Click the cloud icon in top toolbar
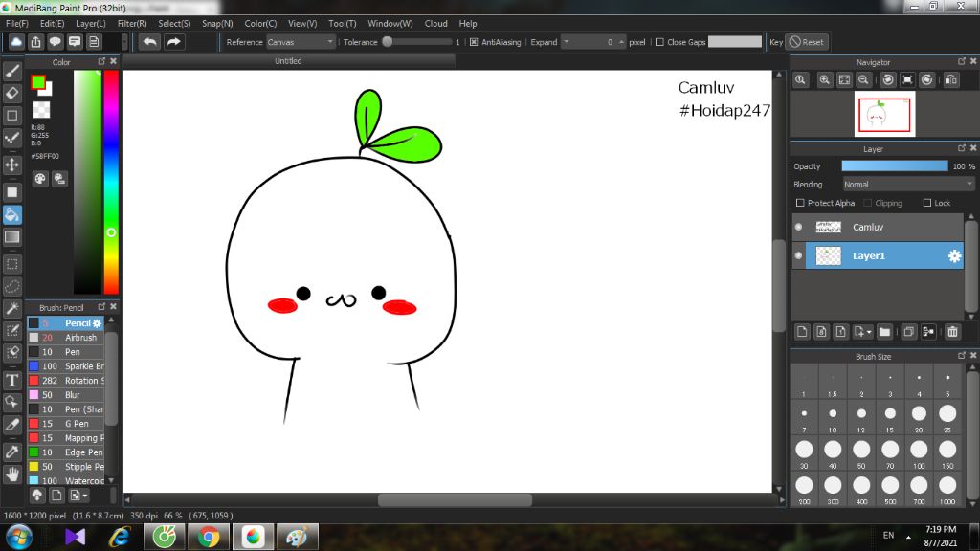The width and height of the screenshot is (980, 551). coord(16,42)
